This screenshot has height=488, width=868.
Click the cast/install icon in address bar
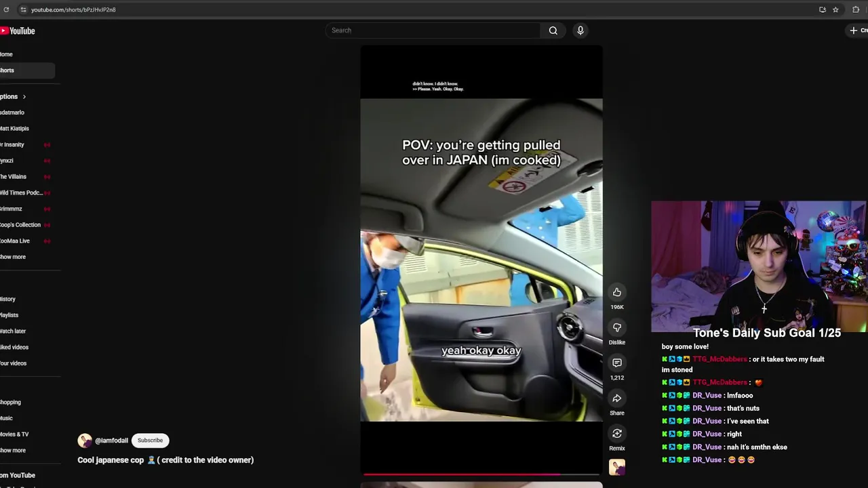click(x=823, y=9)
